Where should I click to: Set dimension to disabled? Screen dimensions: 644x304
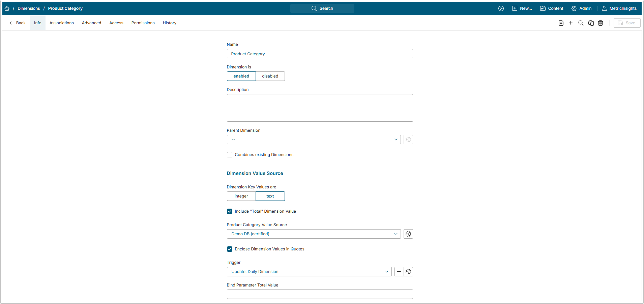[270, 76]
